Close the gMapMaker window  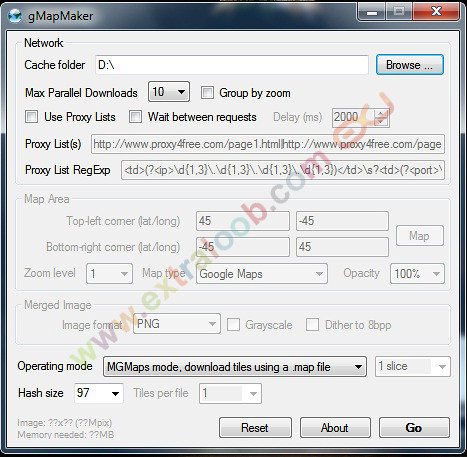436,12
